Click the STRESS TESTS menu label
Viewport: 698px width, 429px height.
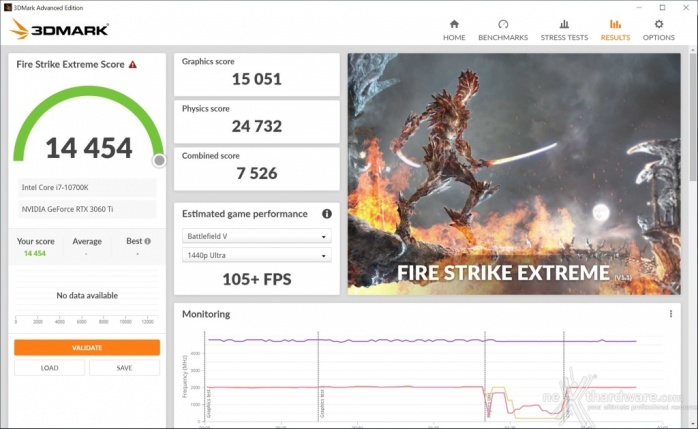564,38
